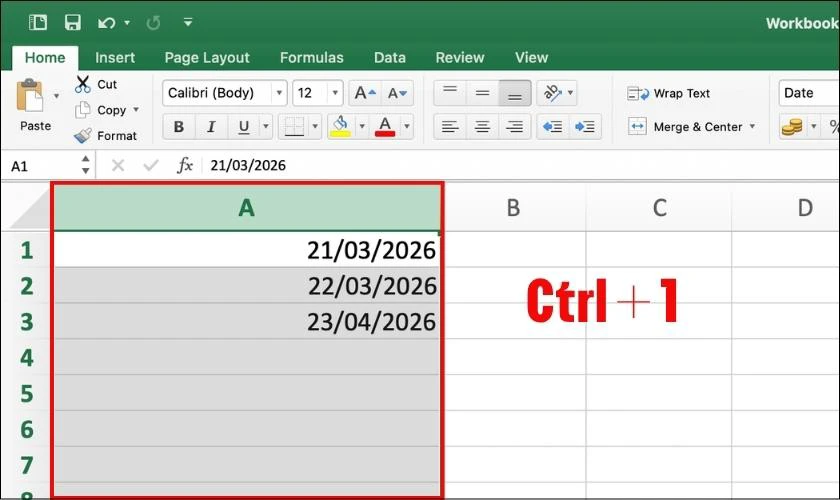This screenshot has width=840, height=500.
Task: Switch to the Home tab
Action: (x=45, y=57)
